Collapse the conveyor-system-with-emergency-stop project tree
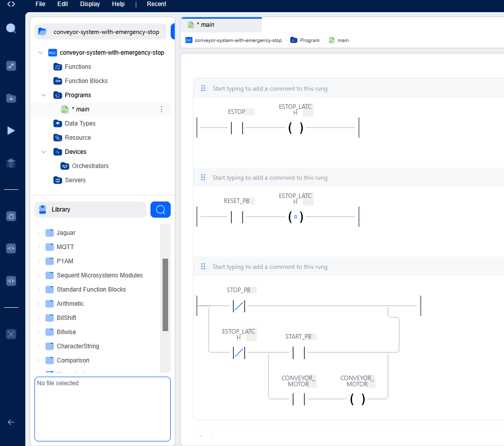504x446 pixels. pos(41,52)
